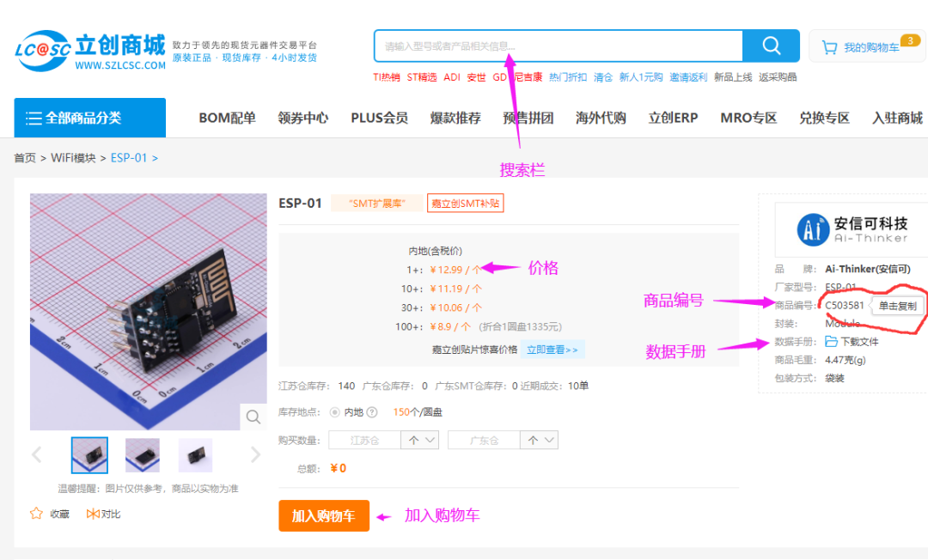This screenshot has height=560, width=928.
Task: Open the PLUS会员 page
Action: [x=380, y=119]
